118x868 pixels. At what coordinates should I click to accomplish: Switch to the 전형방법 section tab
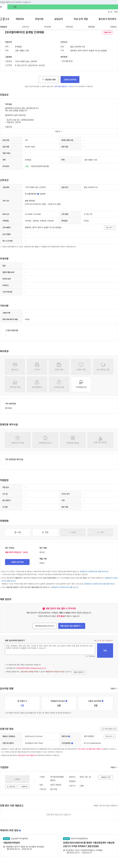click(x=91, y=27)
